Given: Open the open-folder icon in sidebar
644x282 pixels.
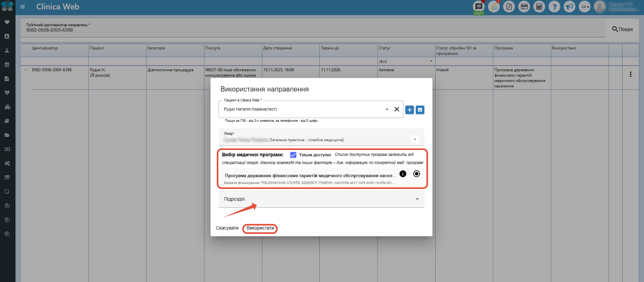Looking at the screenshot, I should (7, 135).
